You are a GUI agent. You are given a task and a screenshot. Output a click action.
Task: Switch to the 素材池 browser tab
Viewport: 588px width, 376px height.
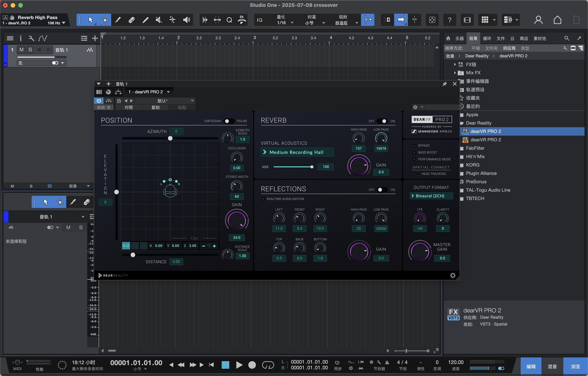pos(540,39)
